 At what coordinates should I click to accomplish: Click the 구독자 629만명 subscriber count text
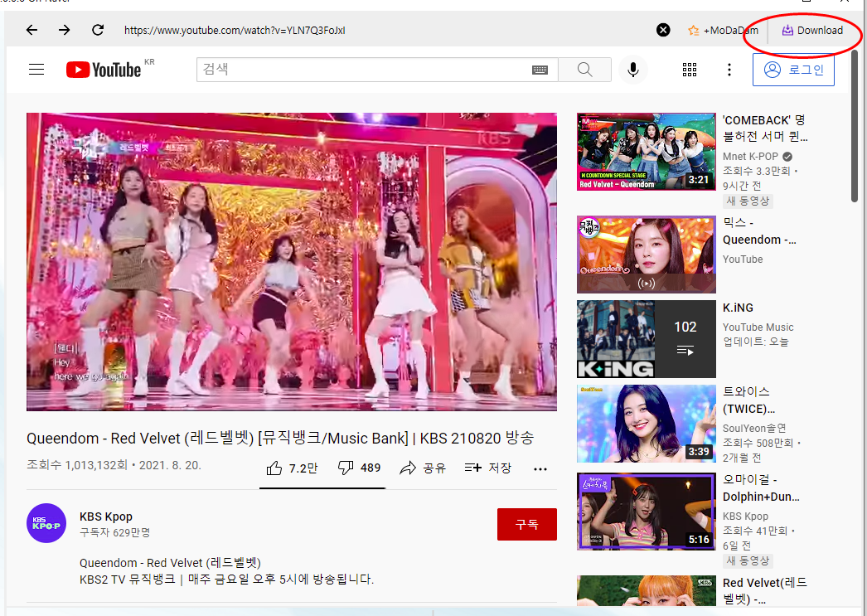click(x=115, y=532)
